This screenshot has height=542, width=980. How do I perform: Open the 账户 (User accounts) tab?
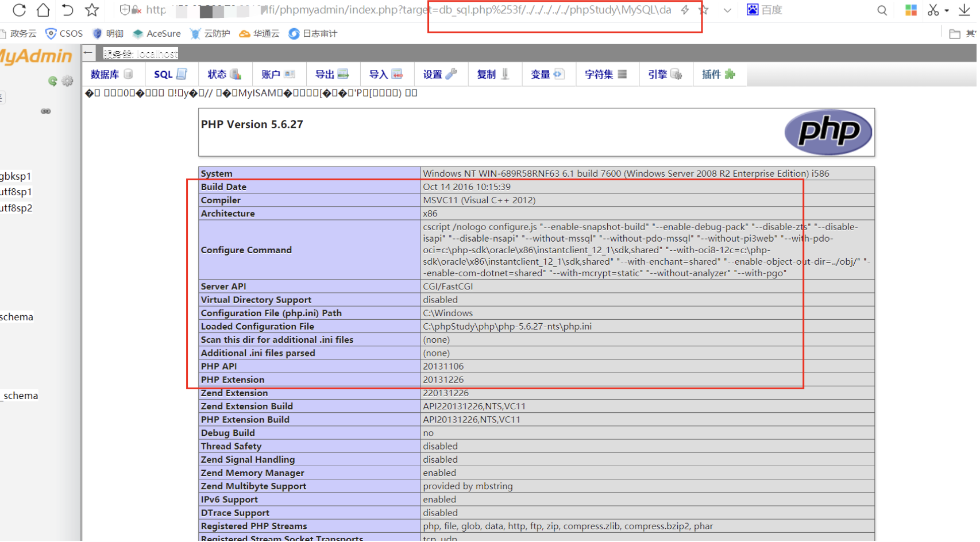tap(278, 75)
